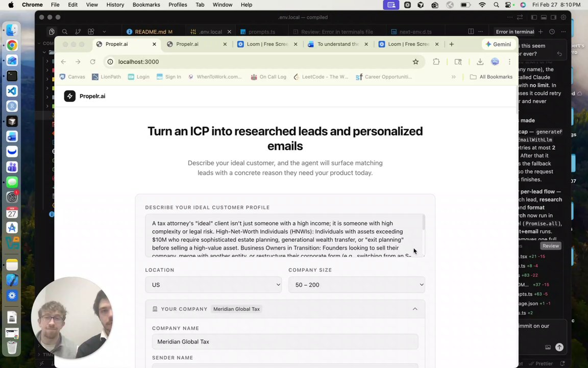The image size is (588, 368).
Task: Click the profile text area scrollbar
Action: pyautogui.click(x=424, y=222)
